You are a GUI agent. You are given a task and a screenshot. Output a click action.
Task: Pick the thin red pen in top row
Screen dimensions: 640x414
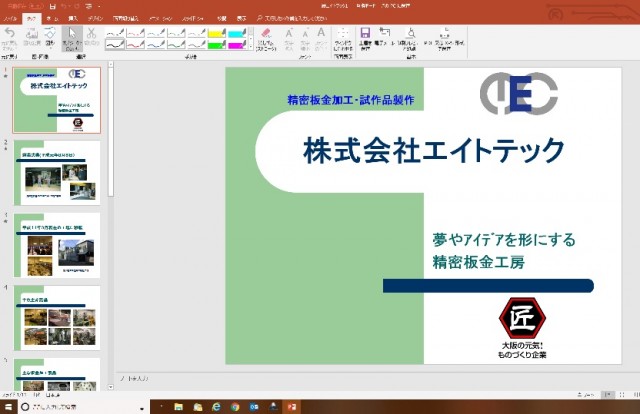[x=136, y=33]
